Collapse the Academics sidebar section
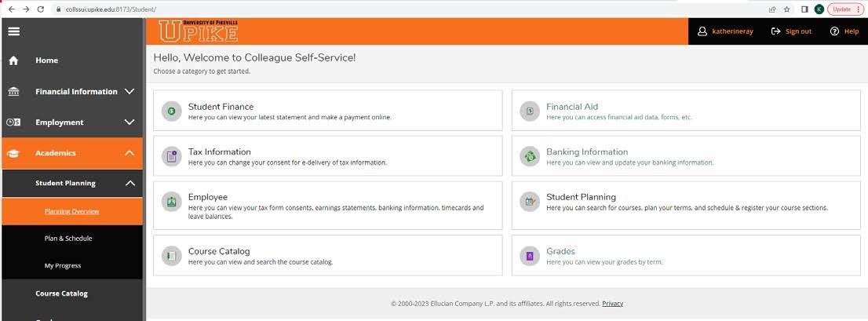 point(129,153)
